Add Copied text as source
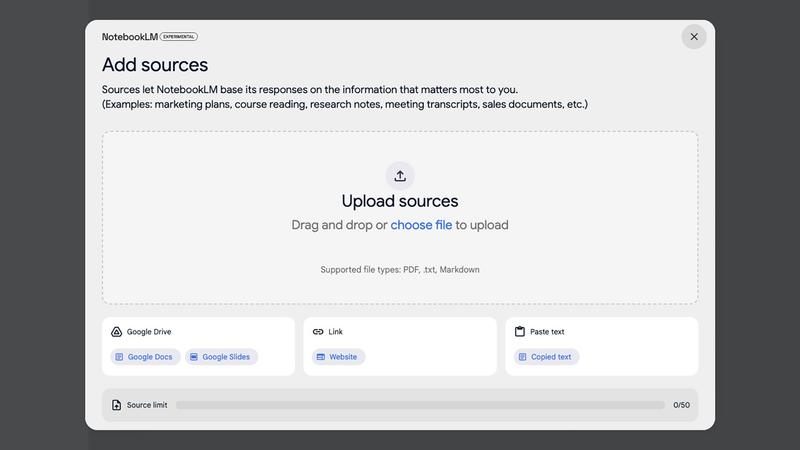The width and height of the screenshot is (800, 450). [550, 357]
